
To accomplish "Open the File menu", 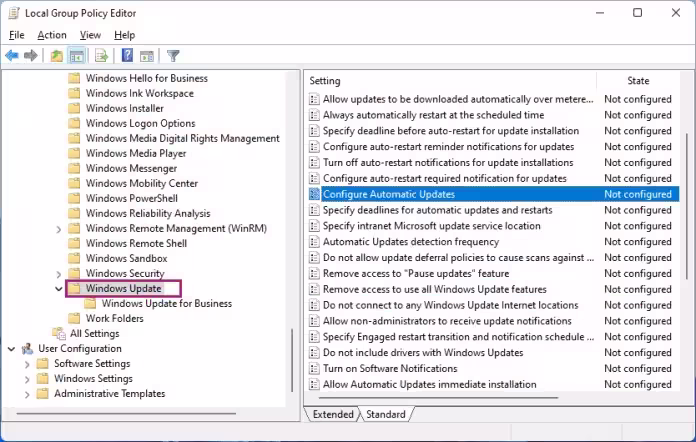I will coord(16,35).
